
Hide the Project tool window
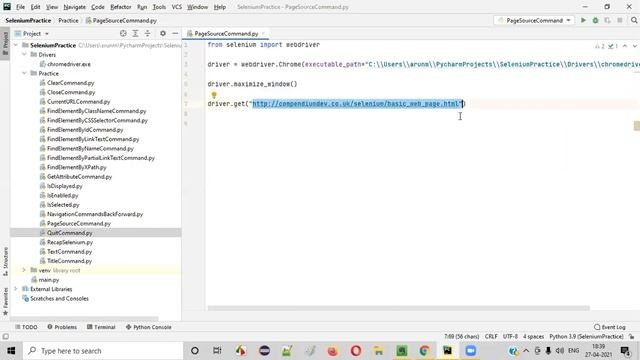[175, 33]
